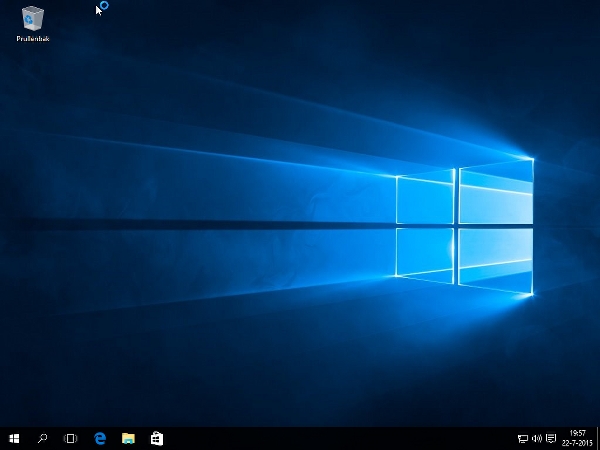Image resolution: width=600 pixels, height=450 pixels.
Task: Open Task View from the taskbar
Action: [x=71, y=438]
